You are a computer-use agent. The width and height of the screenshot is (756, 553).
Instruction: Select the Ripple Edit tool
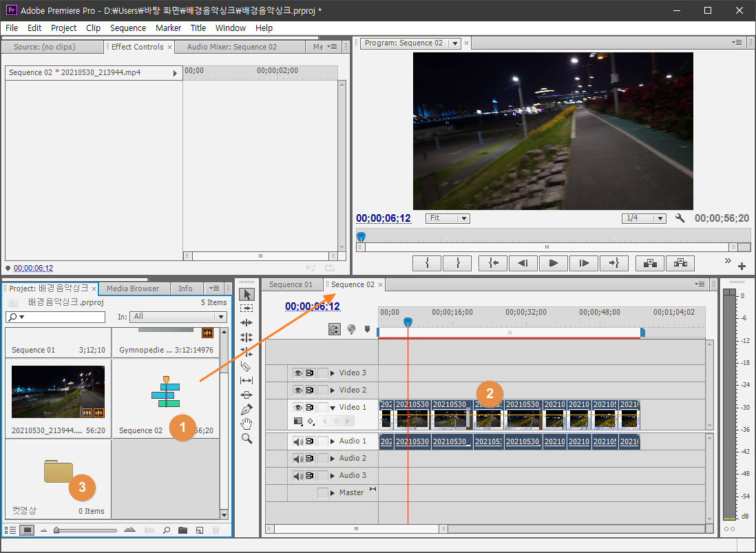coord(246,323)
